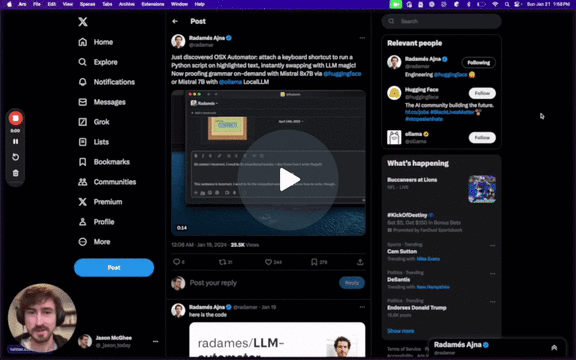Viewport: 576px width, 360px height.
Task: Repost using the retweet icon
Action: click(226, 262)
